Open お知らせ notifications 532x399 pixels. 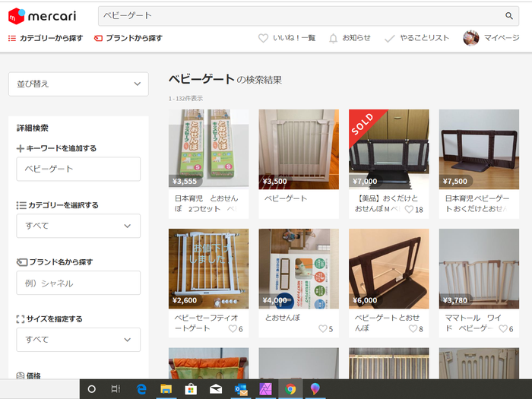click(350, 38)
